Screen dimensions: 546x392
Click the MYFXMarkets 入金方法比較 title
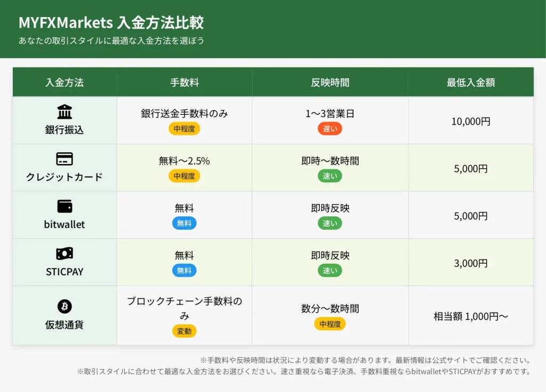pyautogui.click(x=111, y=23)
